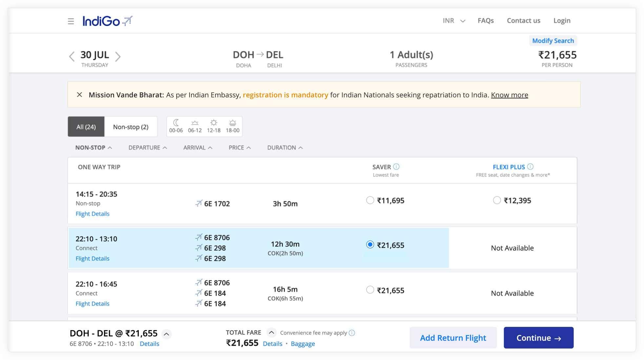Filter flights by 06-12 morning time slot

pos(195,126)
